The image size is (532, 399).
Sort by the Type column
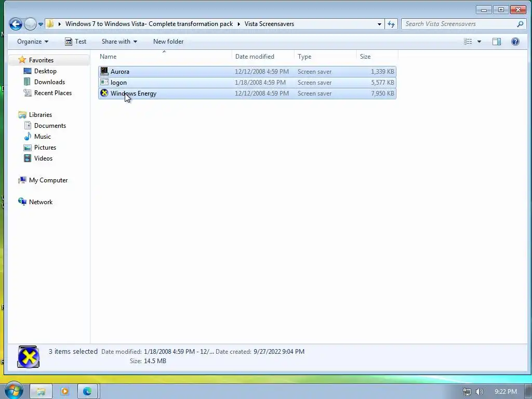(325, 56)
